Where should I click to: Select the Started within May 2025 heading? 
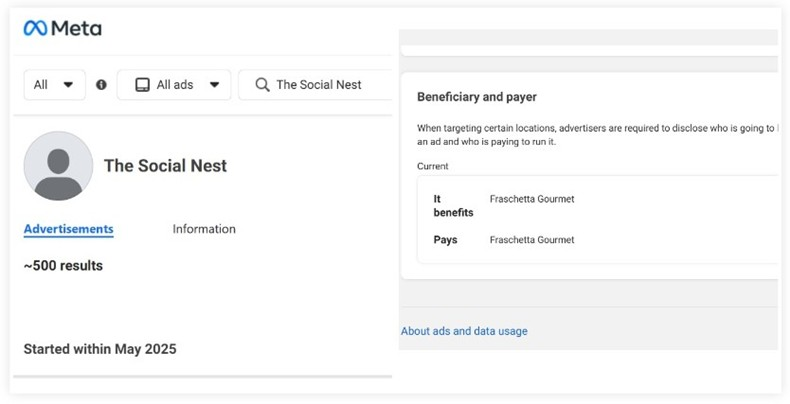pos(100,349)
